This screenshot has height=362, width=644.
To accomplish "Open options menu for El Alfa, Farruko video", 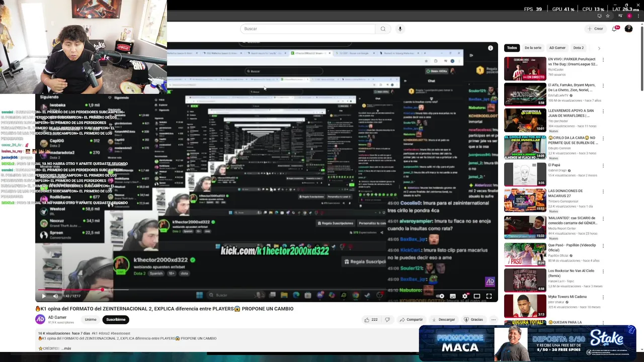I will [x=603, y=86].
